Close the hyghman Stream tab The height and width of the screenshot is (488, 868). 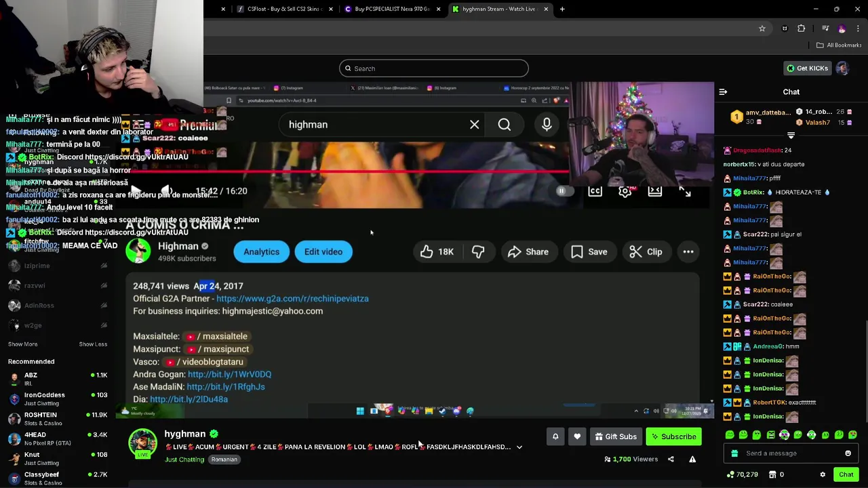click(x=547, y=9)
